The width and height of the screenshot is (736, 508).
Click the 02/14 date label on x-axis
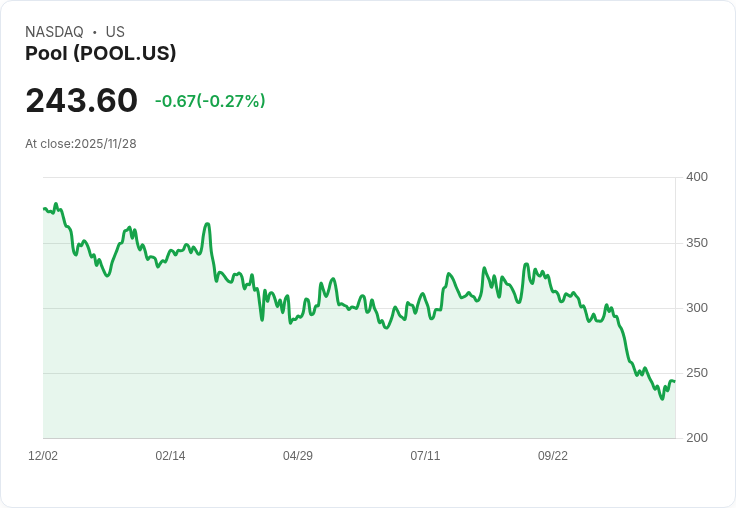pos(170,455)
